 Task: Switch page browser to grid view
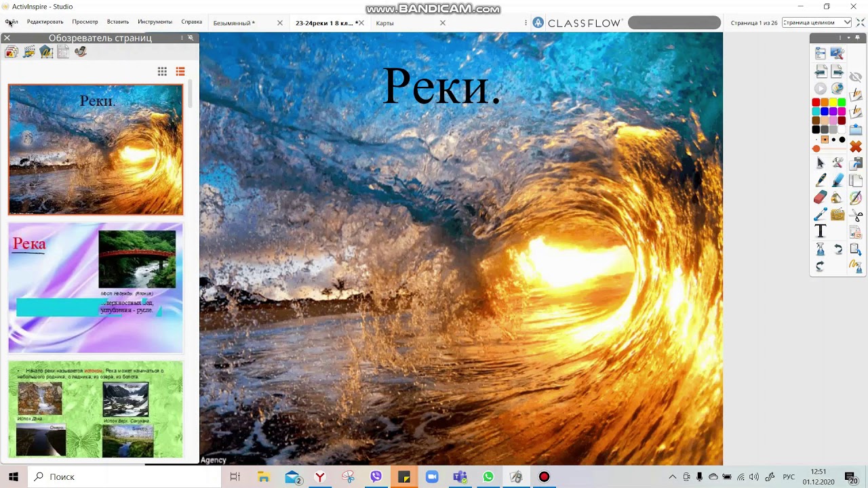point(162,71)
